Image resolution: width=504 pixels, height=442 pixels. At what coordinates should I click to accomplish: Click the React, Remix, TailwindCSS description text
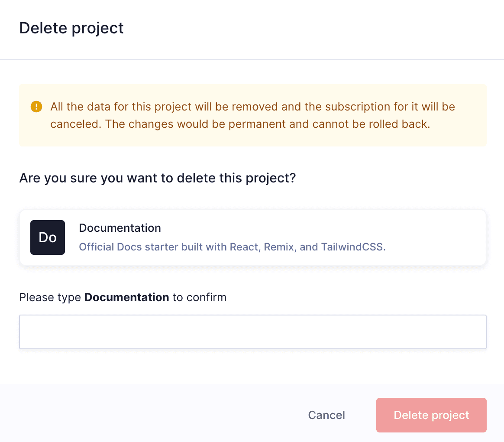(232, 247)
